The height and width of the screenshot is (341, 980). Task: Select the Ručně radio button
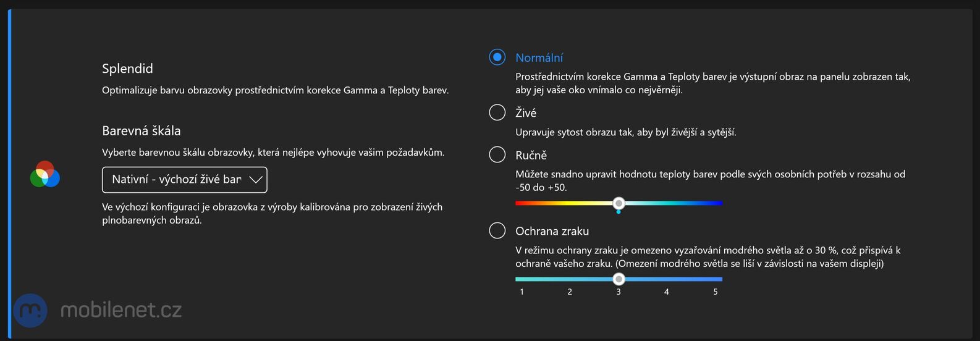point(497,154)
